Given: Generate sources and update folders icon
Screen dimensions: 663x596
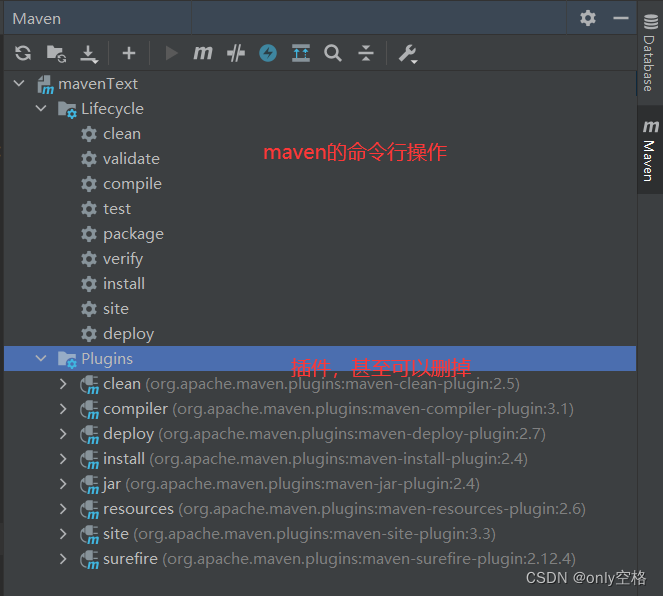Looking at the screenshot, I should pyautogui.click(x=56, y=54).
